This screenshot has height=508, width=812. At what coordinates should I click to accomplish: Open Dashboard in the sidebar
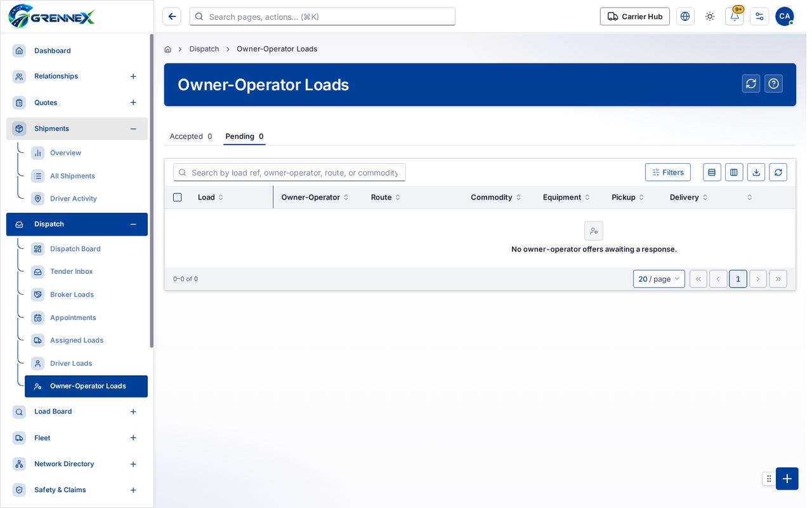(77, 51)
